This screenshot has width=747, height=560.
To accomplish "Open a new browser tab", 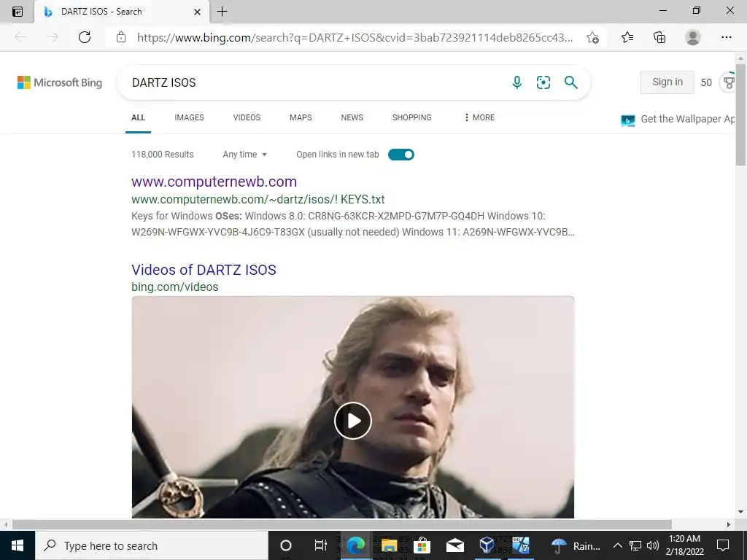I will [222, 12].
